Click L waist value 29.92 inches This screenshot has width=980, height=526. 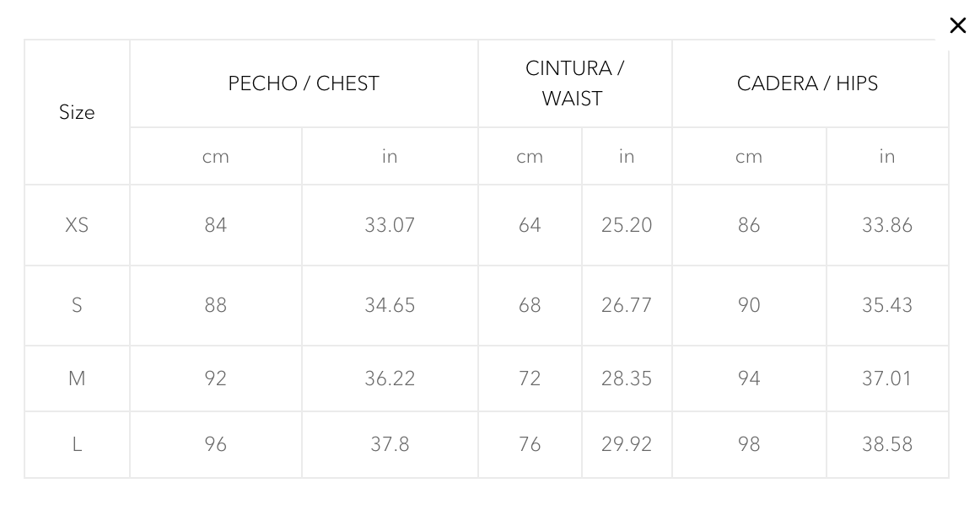(x=627, y=444)
